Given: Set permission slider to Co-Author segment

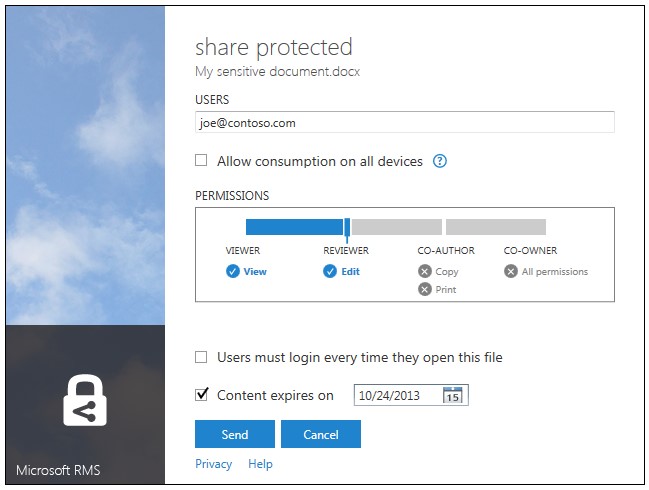Looking at the screenshot, I should (x=396, y=227).
